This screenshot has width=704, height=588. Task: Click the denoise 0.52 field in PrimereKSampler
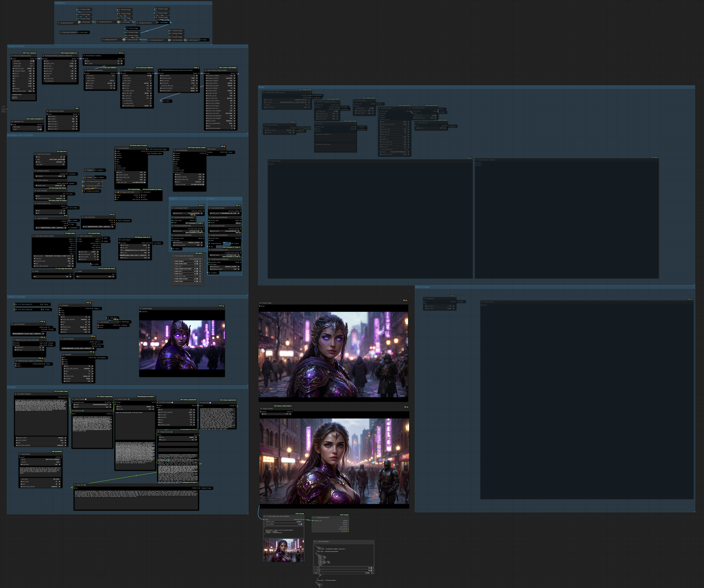pos(131,172)
